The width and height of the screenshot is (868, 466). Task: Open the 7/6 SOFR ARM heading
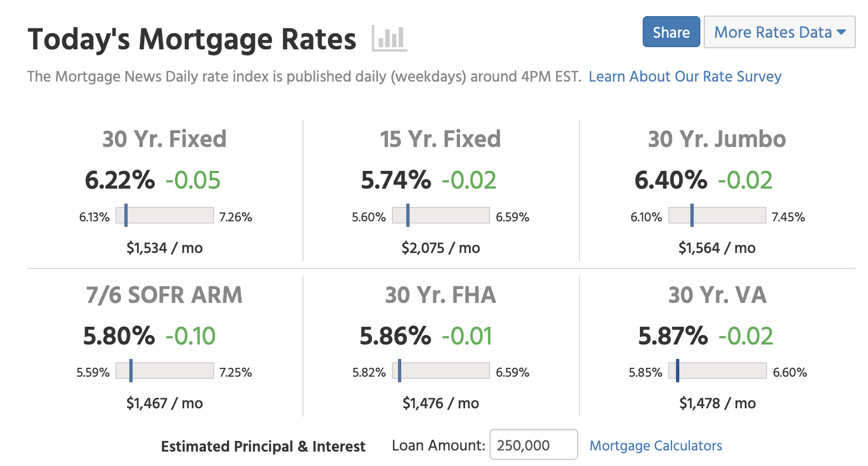pos(164,295)
